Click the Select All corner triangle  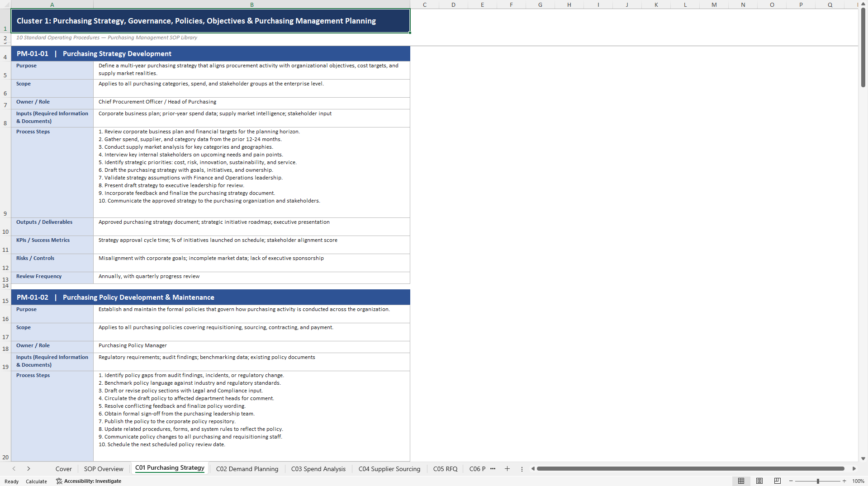click(x=5, y=5)
